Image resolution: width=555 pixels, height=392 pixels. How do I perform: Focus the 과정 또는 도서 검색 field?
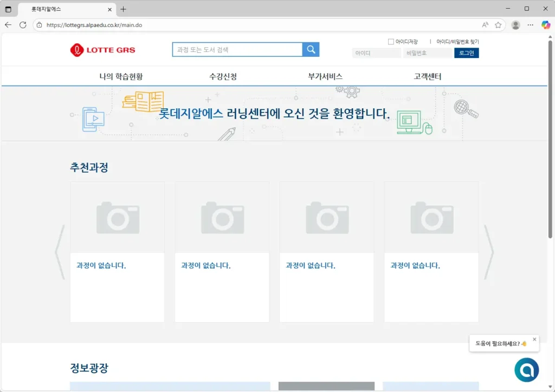(237, 49)
